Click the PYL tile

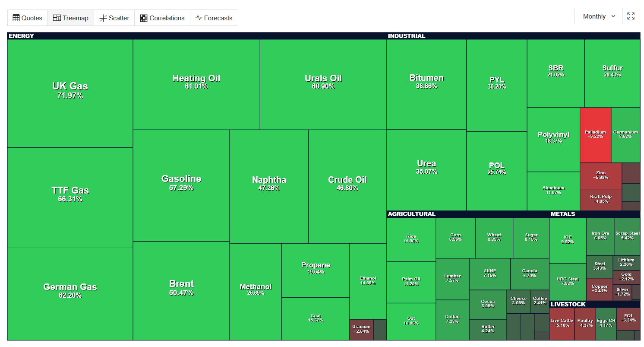coord(497,86)
